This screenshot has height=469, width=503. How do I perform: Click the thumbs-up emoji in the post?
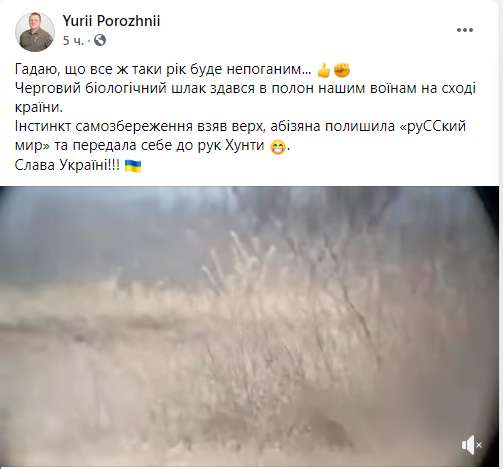coord(323,70)
